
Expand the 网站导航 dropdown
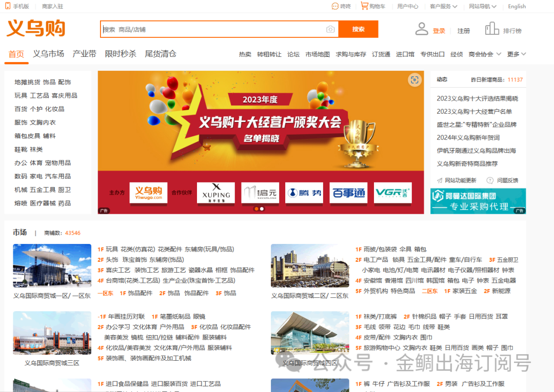coord(483,6)
